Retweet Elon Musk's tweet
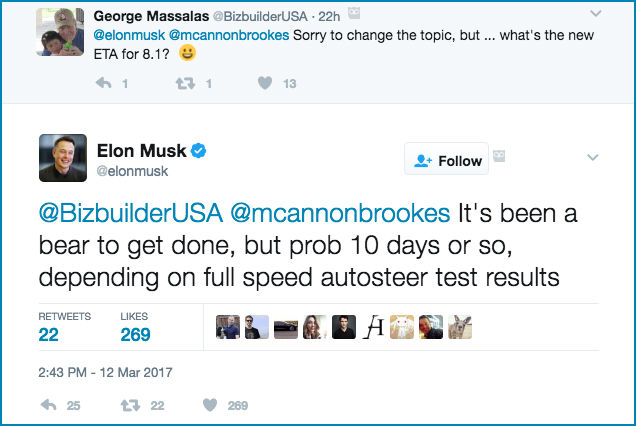The image size is (636, 426). click(130, 405)
